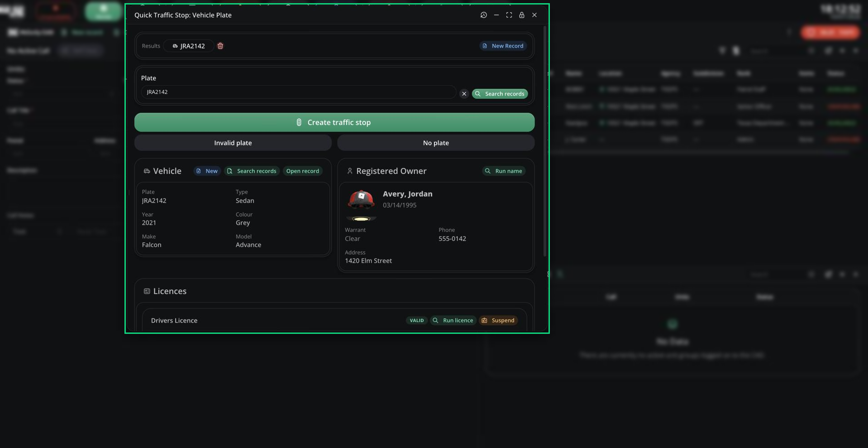This screenshot has width=868, height=448.
Task: Click the vehicle type value "Sedan"
Action: click(245, 201)
